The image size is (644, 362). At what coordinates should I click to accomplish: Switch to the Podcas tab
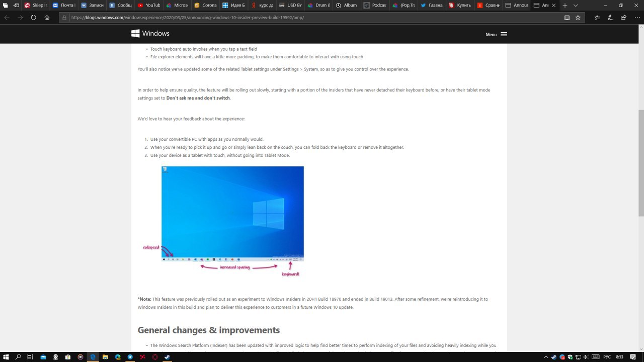375,5
